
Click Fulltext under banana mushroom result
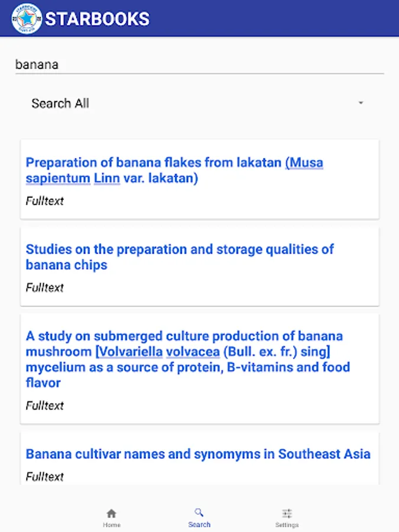[44, 406]
